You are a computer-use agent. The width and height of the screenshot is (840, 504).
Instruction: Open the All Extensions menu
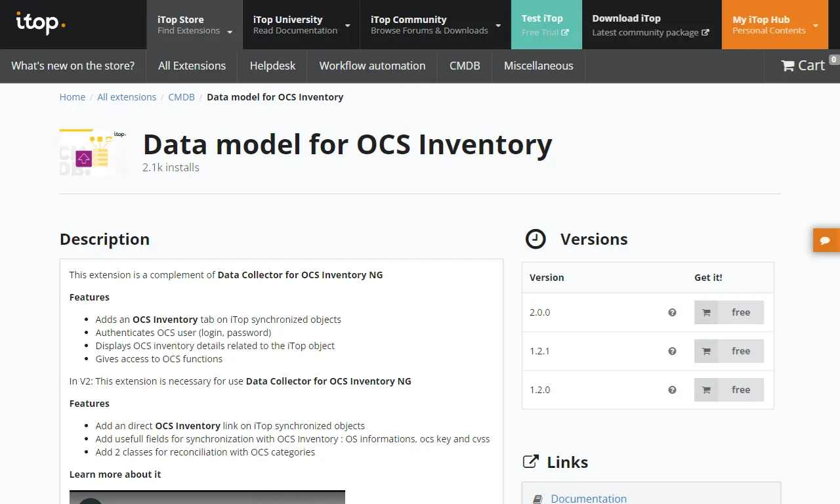pyautogui.click(x=192, y=66)
